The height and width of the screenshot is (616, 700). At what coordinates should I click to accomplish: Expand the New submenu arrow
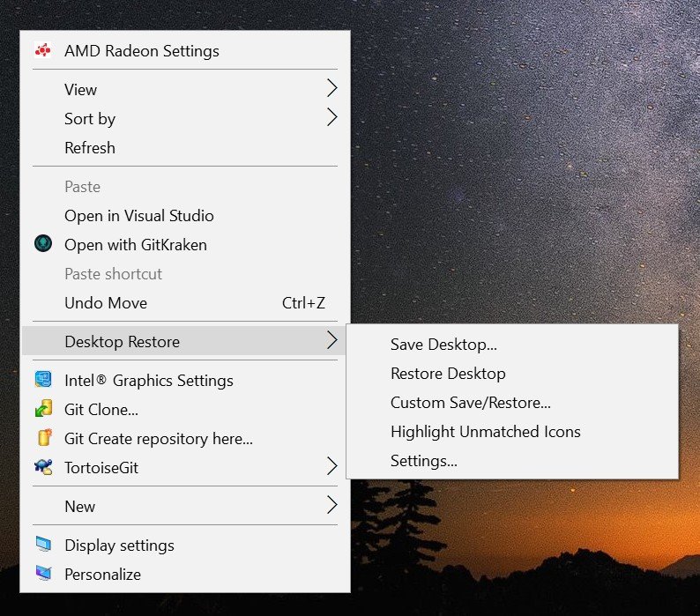click(331, 506)
